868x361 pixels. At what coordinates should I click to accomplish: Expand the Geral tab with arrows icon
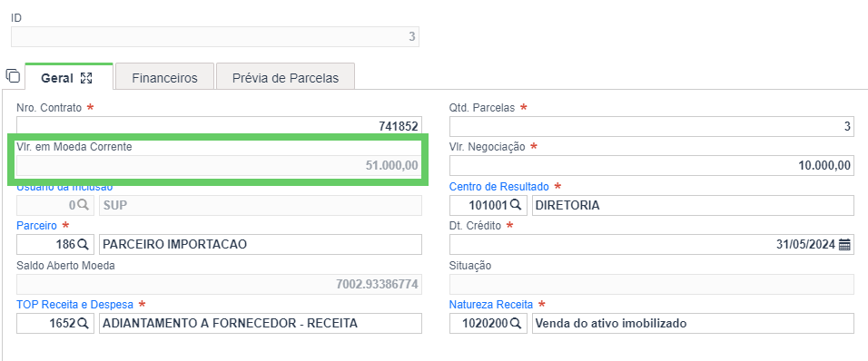tap(86, 78)
